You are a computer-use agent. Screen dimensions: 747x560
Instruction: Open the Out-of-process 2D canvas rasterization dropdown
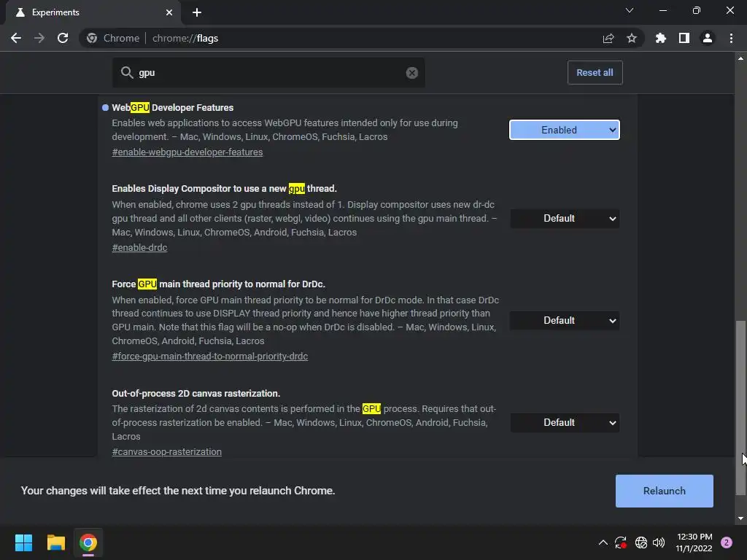565,422
